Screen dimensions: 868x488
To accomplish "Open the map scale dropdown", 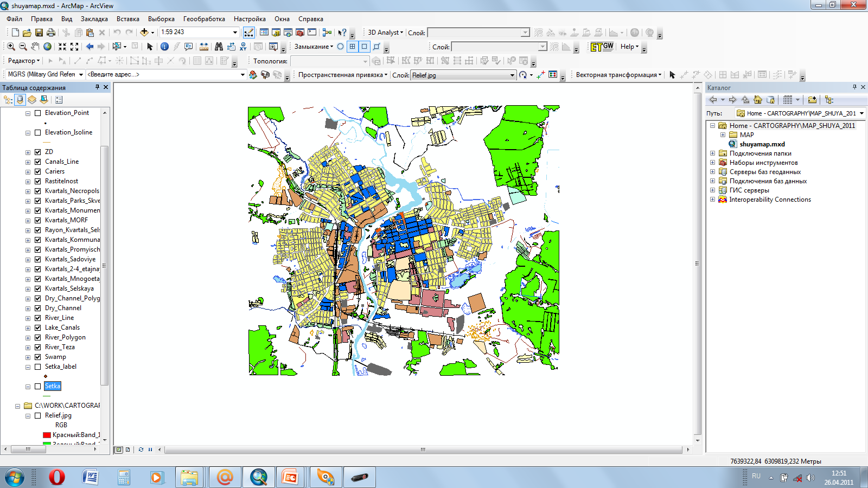I will point(235,33).
